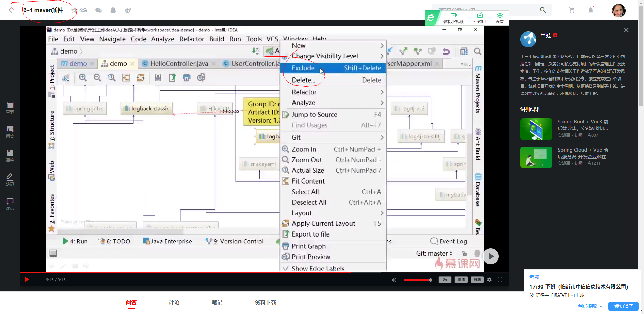Click 高清 quality button

[x=461, y=280]
